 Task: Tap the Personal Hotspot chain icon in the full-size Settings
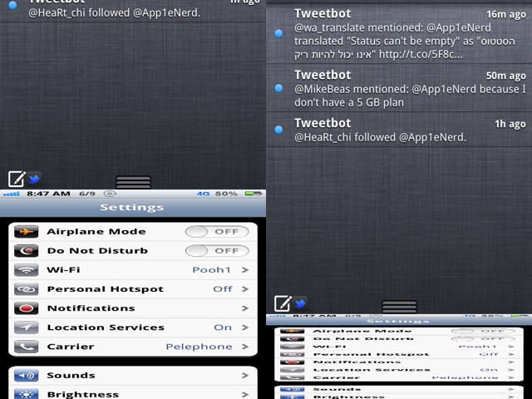(x=26, y=289)
